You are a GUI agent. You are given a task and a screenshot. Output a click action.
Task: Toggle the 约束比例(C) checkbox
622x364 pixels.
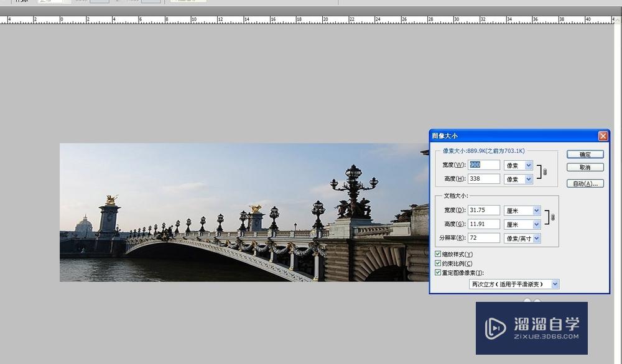point(438,263)
